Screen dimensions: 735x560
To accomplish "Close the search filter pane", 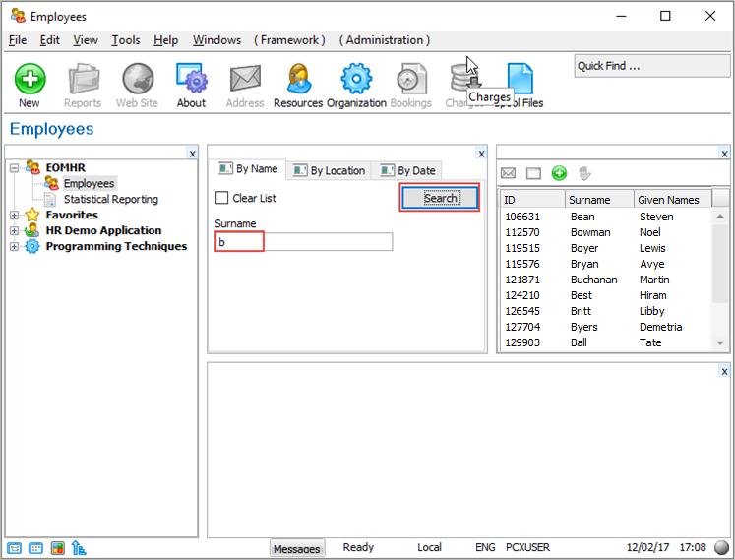I will 481,154.
